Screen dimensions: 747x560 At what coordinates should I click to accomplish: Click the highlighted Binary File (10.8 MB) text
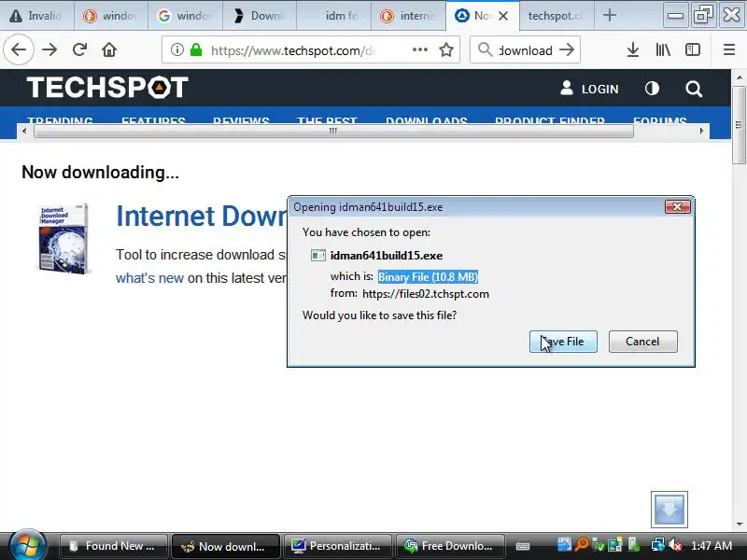[428, 277]
